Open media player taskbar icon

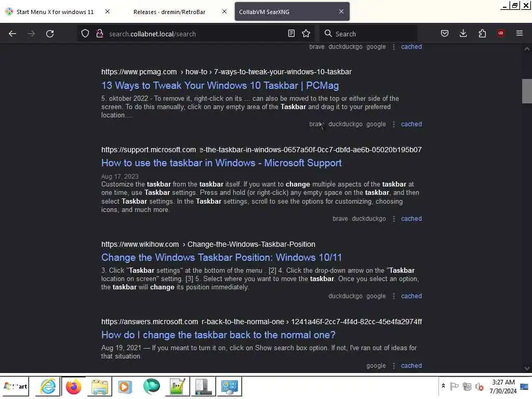(x=125, y=387)
